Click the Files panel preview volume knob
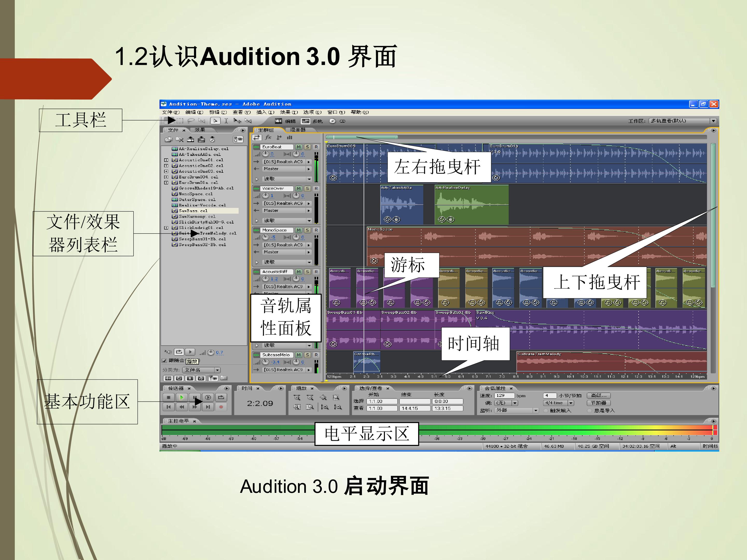Screen dimensions: 747x560 coord(211,352)
